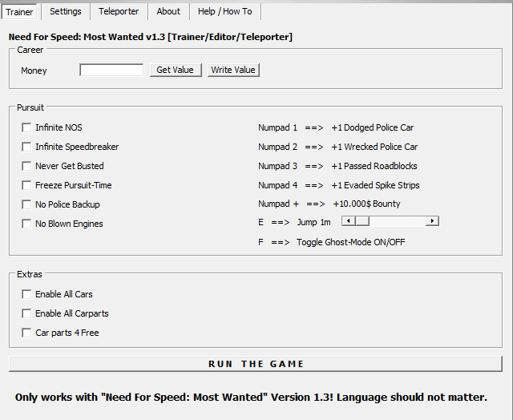This screenshot has width=513, height=420.
Task: Switch to the Trainer tab
Action: coord(19,12)
